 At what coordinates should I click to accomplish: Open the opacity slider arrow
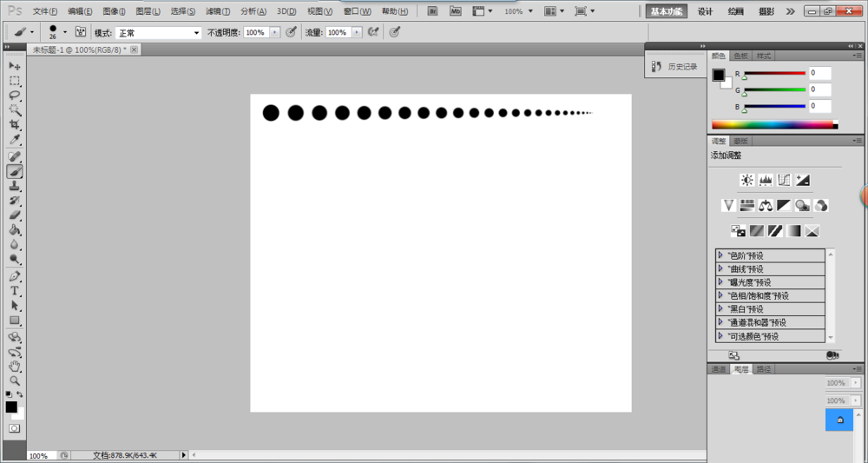coord(274,33)
